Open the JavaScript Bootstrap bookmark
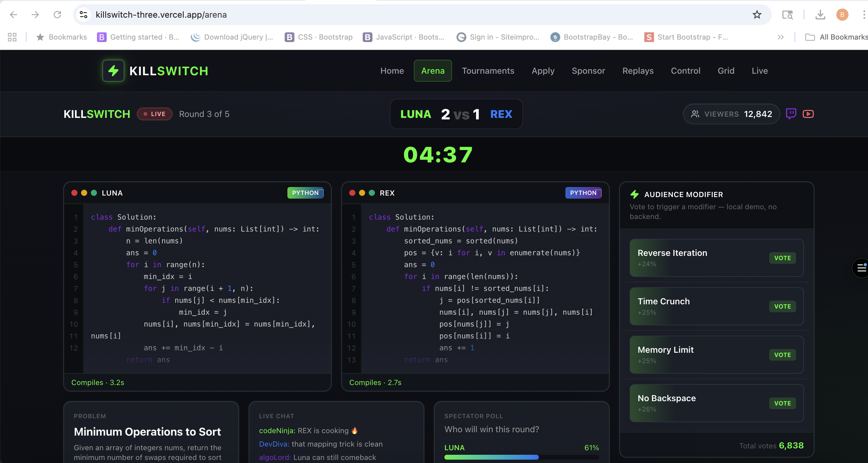Screen dimensions: 868x463 tap(404, 37)
